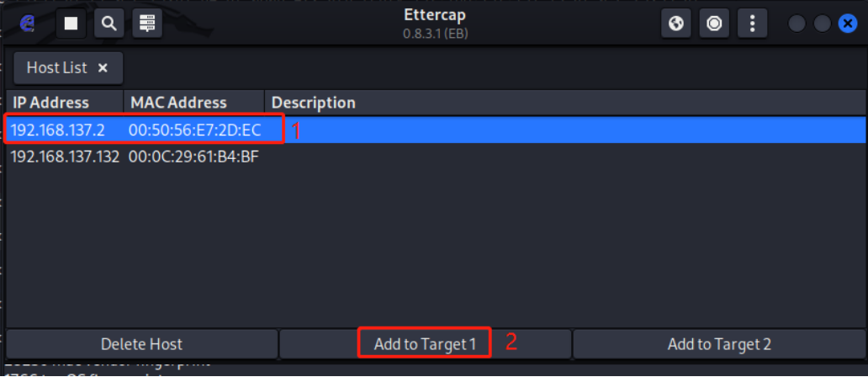
Task: Sort by the MAC Address column
Action: tap(178, 103)
